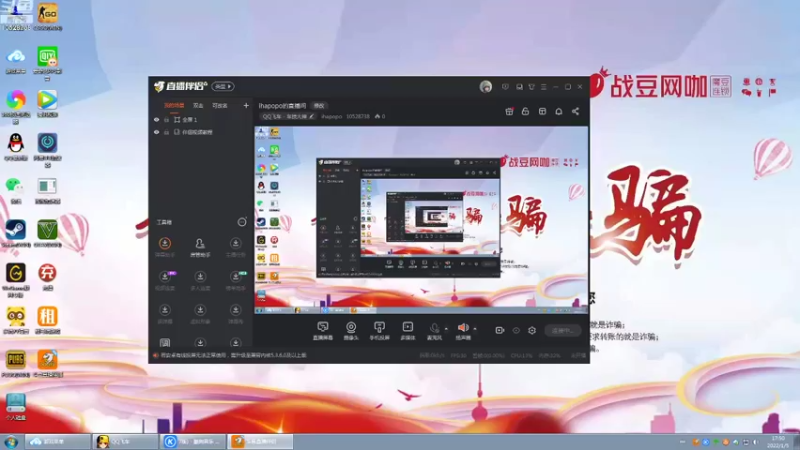Mute the speaker icon on the bottom bar
The image size is (800, 450).
click(x=463, y=328)
